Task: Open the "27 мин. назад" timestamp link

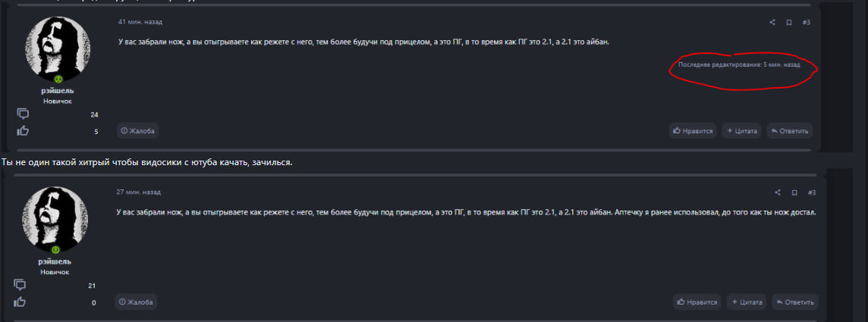Action: tap(138, 192)
